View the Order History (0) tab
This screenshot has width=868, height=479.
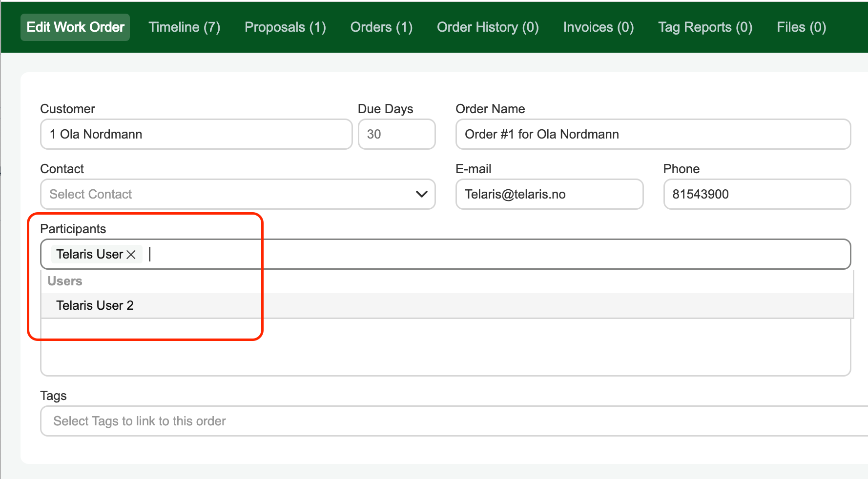(488, 27)
